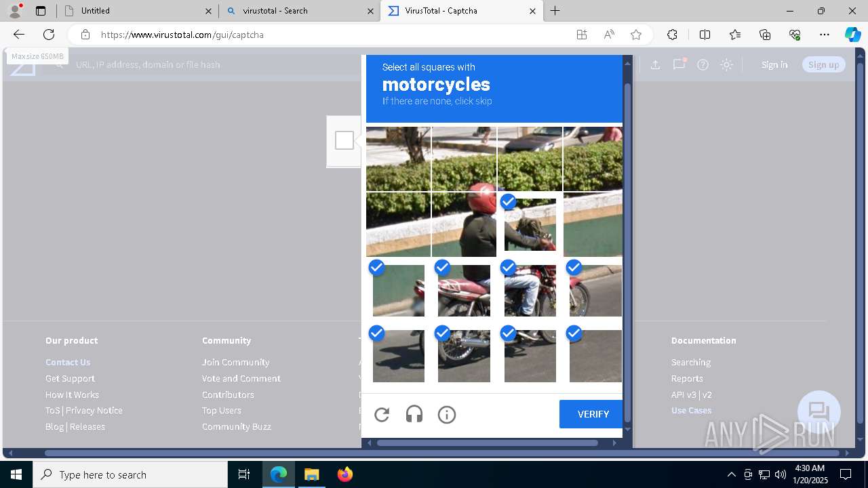Open the volume control in system tray
The height and width of the screenshot is (488, 868).
tap(780, 474)
